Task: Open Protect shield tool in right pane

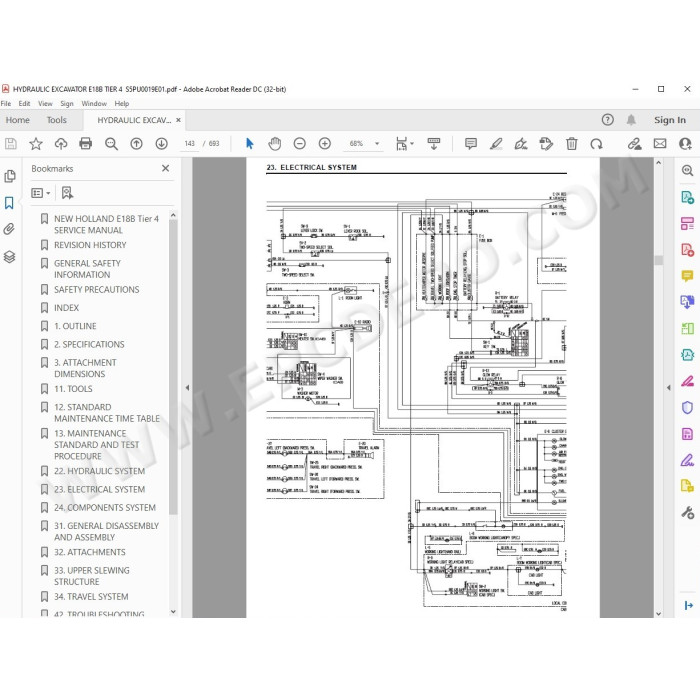Action: (687, 407)
